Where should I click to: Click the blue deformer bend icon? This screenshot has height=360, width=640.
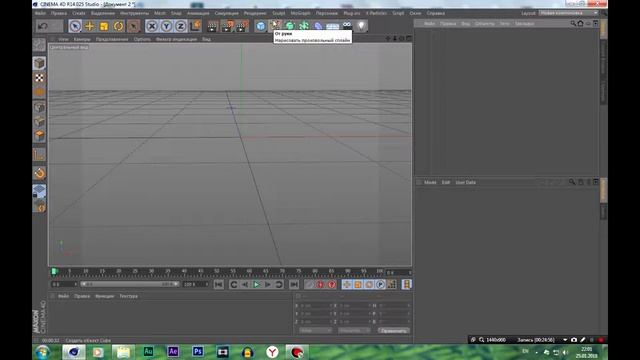point(318,26)
